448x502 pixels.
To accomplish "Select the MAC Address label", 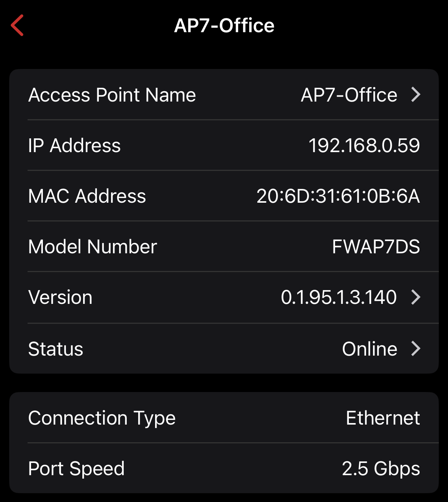I will (x=87, y=196).
